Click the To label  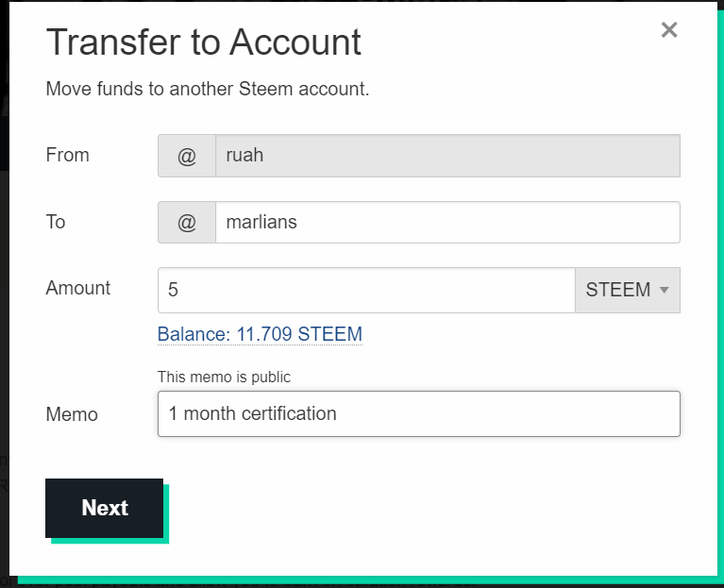pos(56,222)
